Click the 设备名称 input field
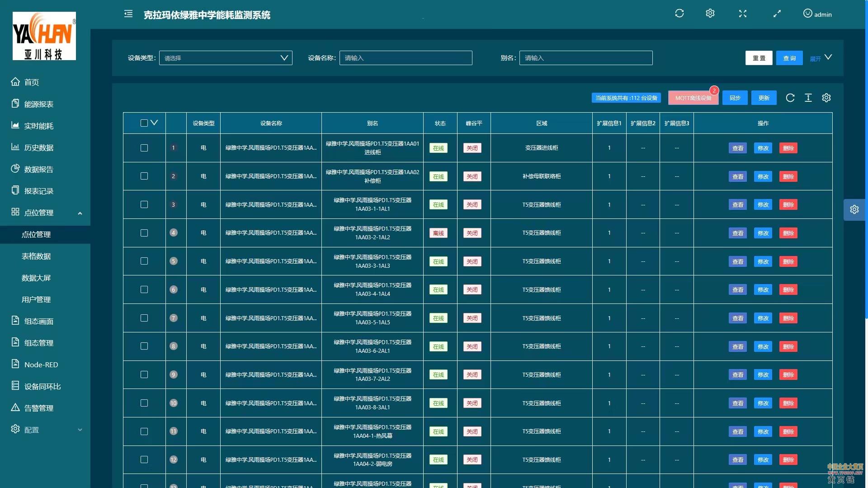This screenshot has height=488, width=868. click(x=406, y=58)
